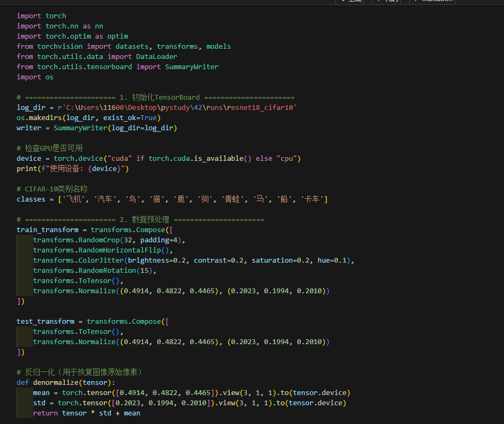
Task: Click the print statement with '使用设备'
Action: pos(73,168)
